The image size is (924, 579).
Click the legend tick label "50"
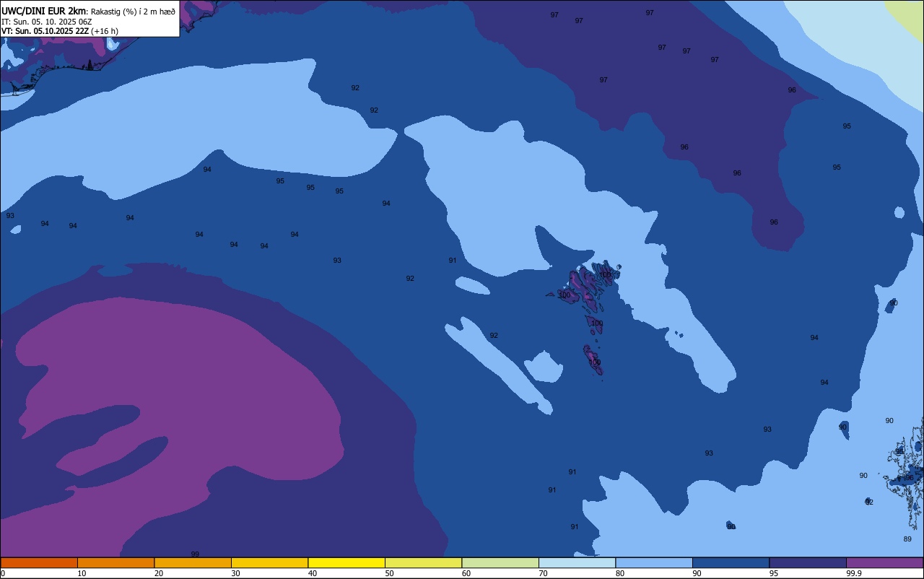(389, 573)
